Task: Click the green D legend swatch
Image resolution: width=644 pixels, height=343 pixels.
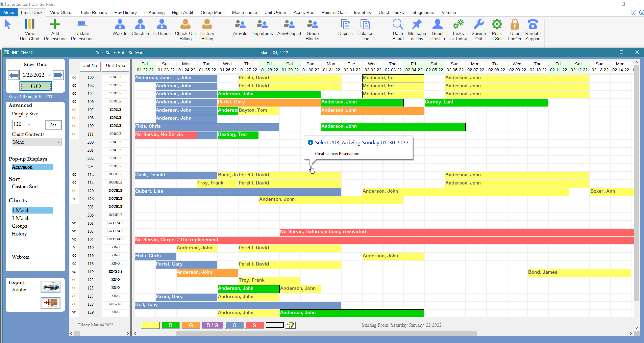Action: click(170, 325)
